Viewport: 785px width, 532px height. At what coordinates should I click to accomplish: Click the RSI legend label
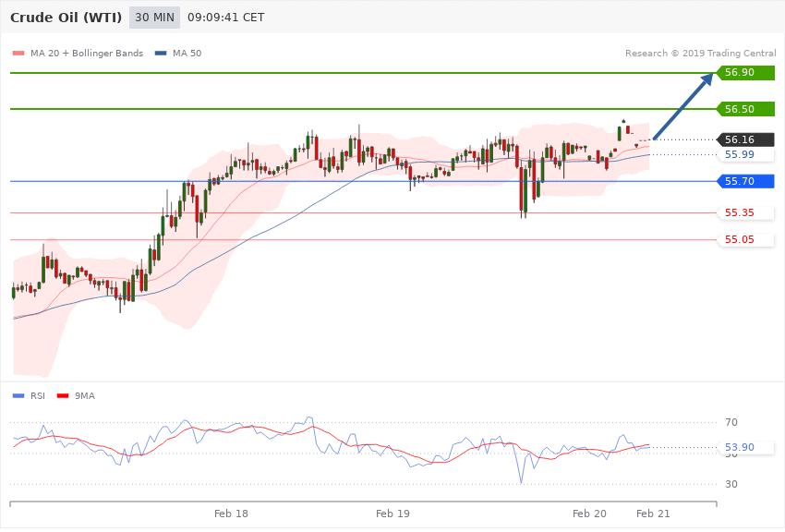point(38,396)
